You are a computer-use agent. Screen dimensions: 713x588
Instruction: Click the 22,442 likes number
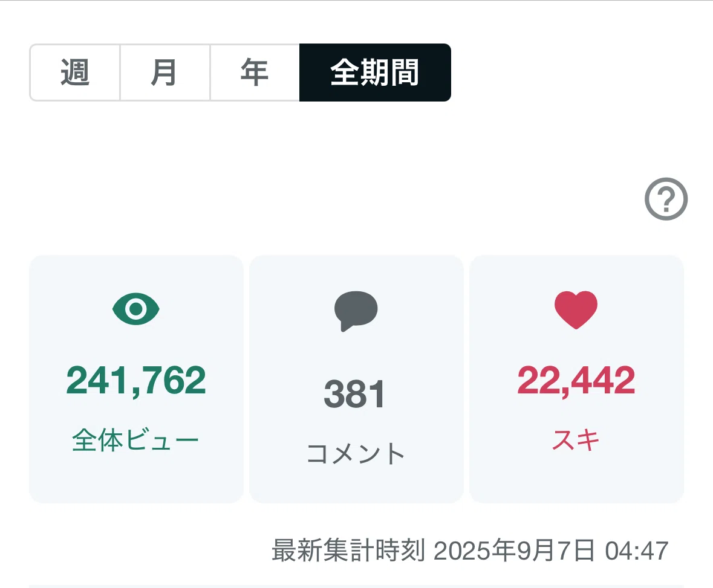pyautogui.click(x=576, y=381)
